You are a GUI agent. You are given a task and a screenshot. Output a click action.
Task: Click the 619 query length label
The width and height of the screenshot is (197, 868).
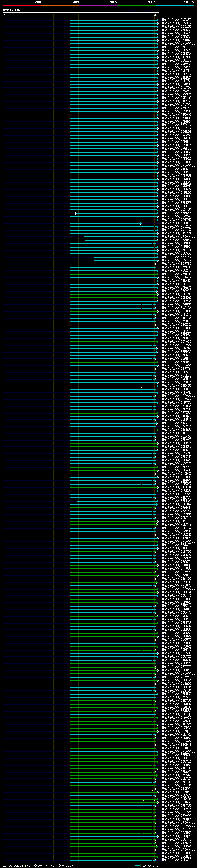coord(155,15)
